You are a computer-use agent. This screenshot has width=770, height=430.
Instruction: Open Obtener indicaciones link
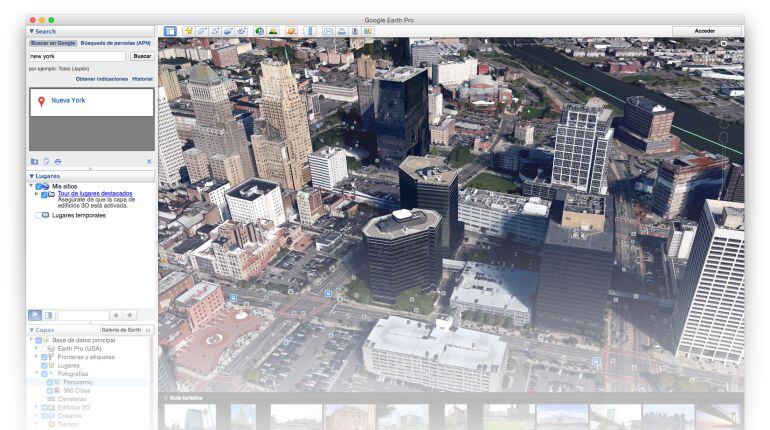point(102,79)
